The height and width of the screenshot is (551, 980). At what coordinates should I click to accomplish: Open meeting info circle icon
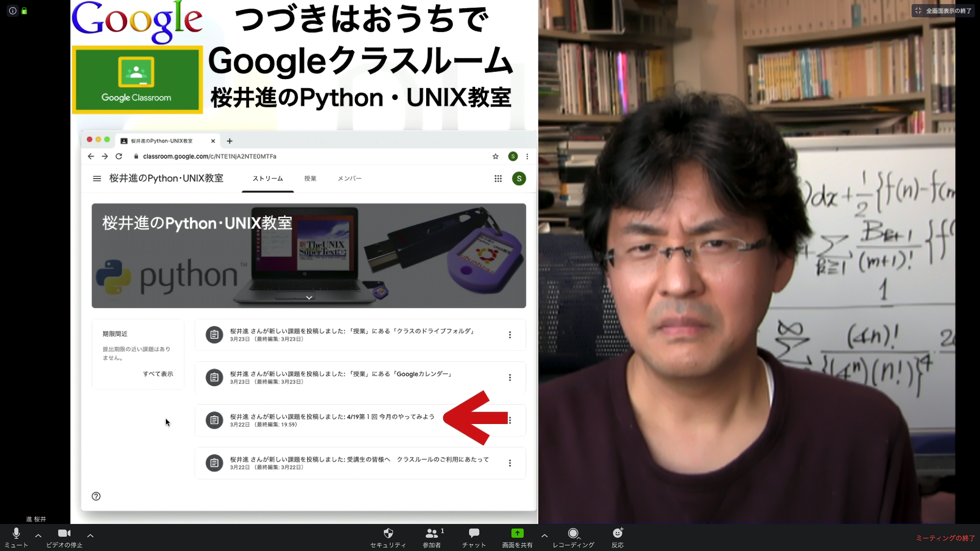pos(13,11)
